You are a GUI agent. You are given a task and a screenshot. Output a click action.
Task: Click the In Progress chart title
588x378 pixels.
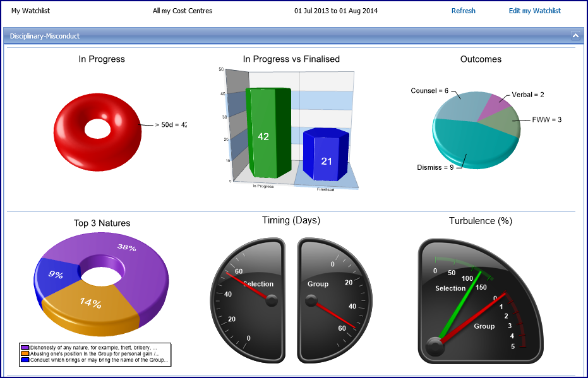pyautogui.click(x=102, y=59)
